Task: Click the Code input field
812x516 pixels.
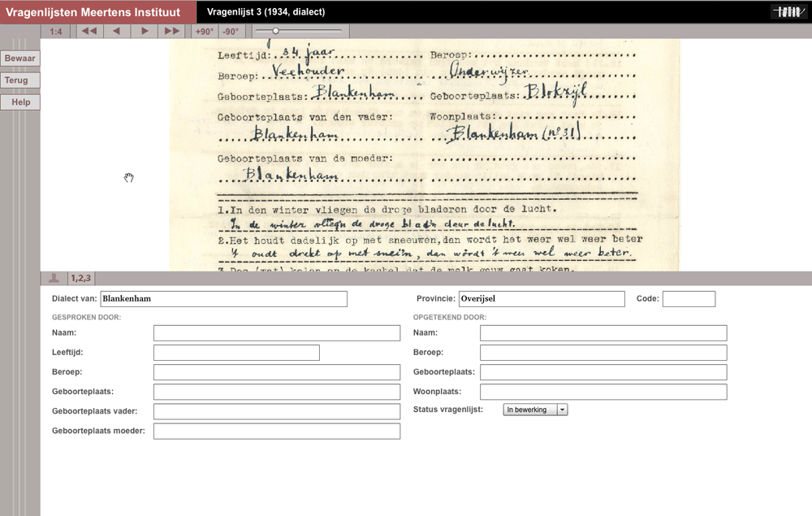Action: click(689, 299)
